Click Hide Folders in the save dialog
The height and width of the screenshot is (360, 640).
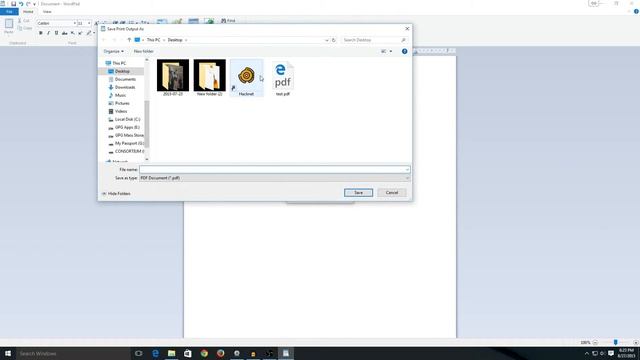116,193
